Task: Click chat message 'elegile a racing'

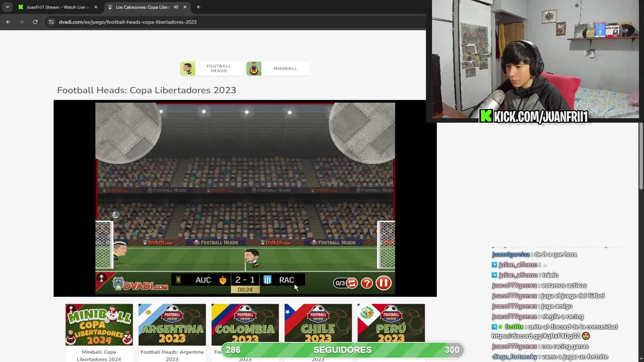Action: [562, 316]
